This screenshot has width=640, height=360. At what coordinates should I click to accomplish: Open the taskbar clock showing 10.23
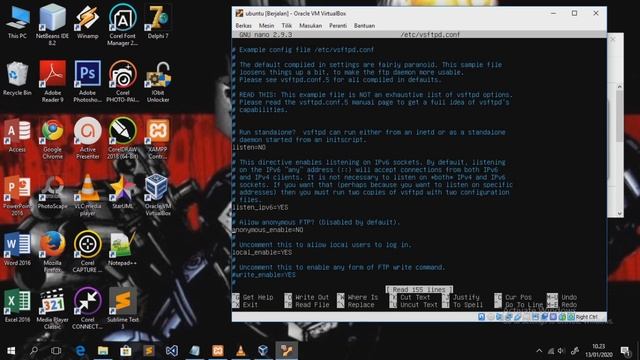pos(598,351)
